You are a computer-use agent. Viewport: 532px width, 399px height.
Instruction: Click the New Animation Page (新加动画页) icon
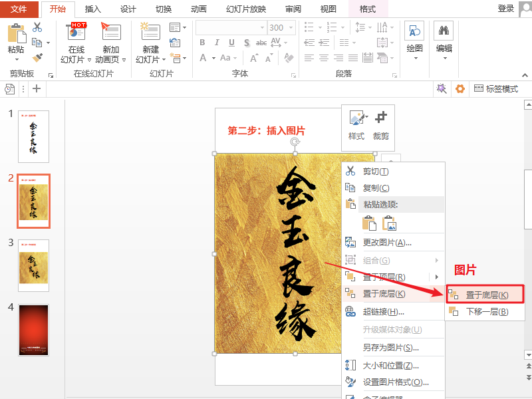[111, 32]
